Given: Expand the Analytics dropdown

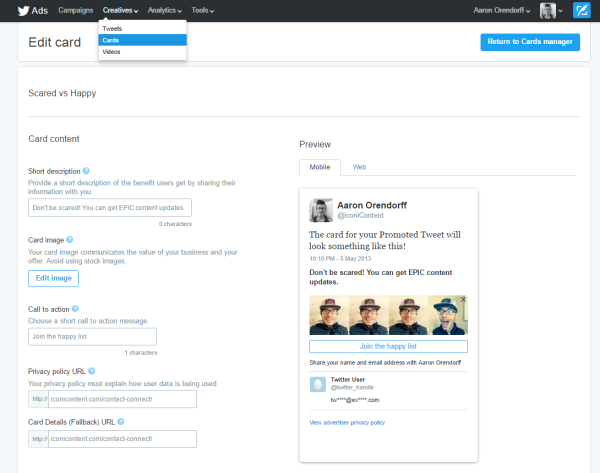Looking at the screenshot, I should [165, 10].
